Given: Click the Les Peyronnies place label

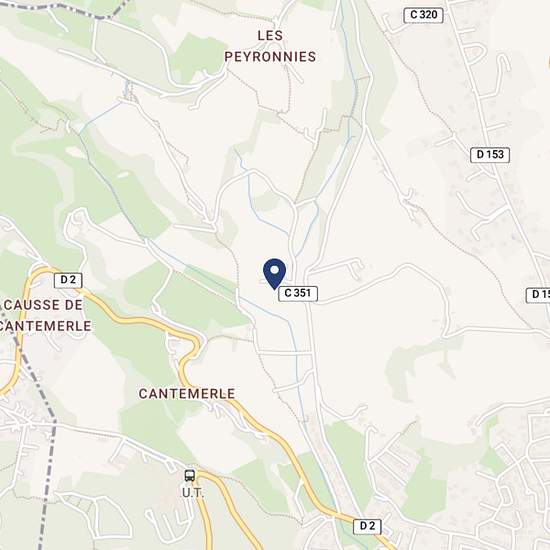Looking at the screenshot, I should click(x=270, y=46).
